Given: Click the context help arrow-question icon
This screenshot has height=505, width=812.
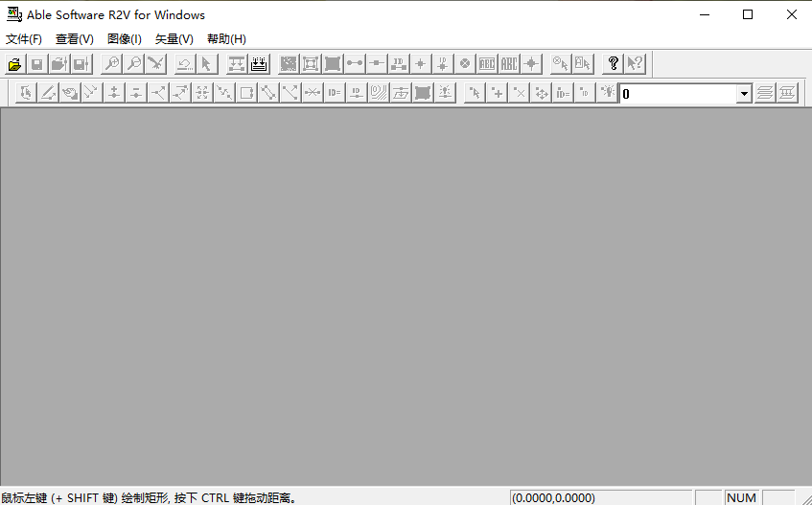Looking at the screenshot, I should 635,63.
